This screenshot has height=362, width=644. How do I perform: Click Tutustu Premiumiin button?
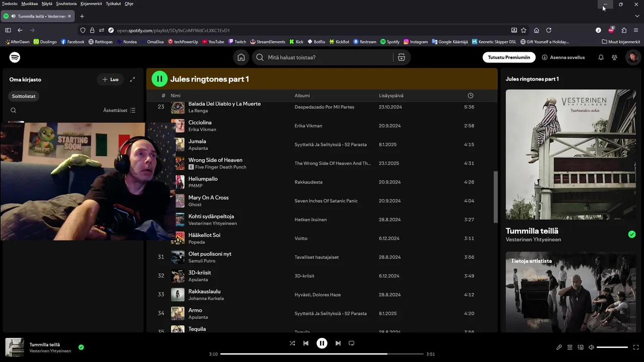509,57
